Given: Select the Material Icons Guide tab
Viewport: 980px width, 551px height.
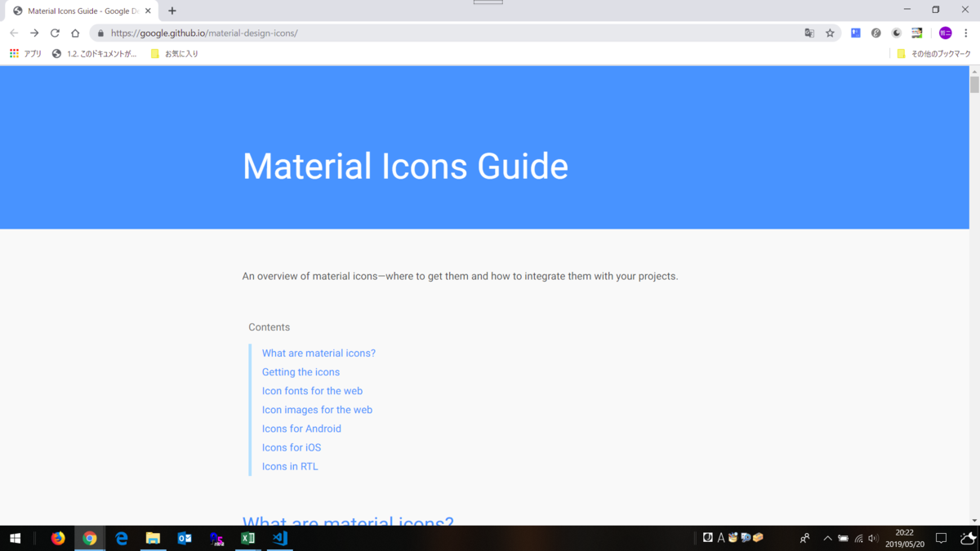Looking at the screenshot, I should point(82,11).
